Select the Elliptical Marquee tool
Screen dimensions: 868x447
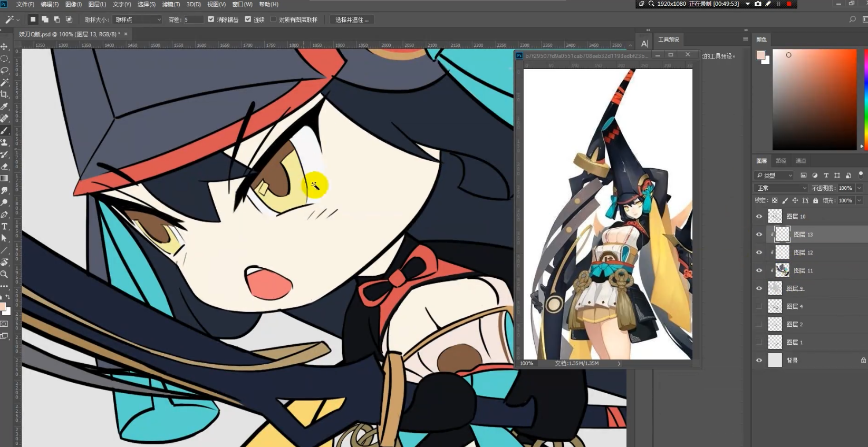[x=5, y=59]
